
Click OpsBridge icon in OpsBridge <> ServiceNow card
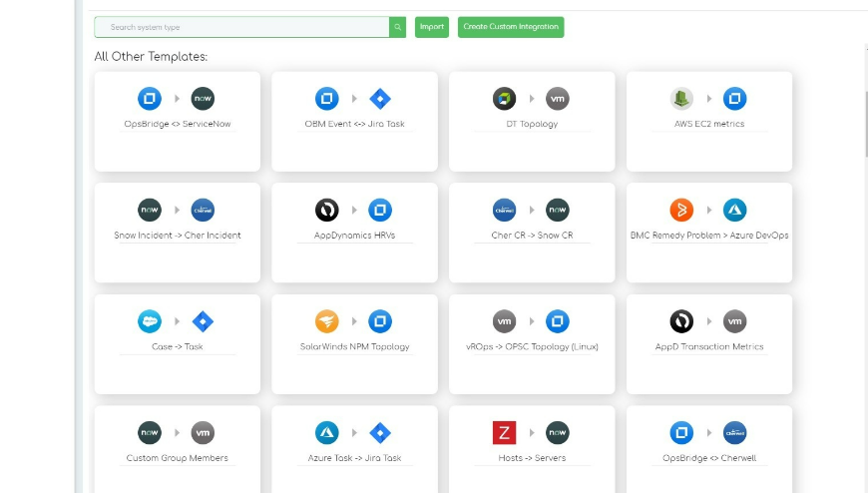pos(150,99)
